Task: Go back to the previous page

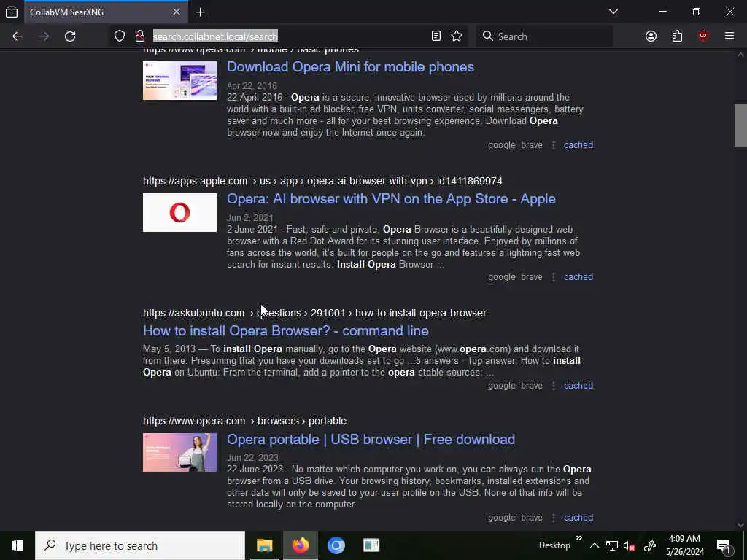Action: coord(18,36)
